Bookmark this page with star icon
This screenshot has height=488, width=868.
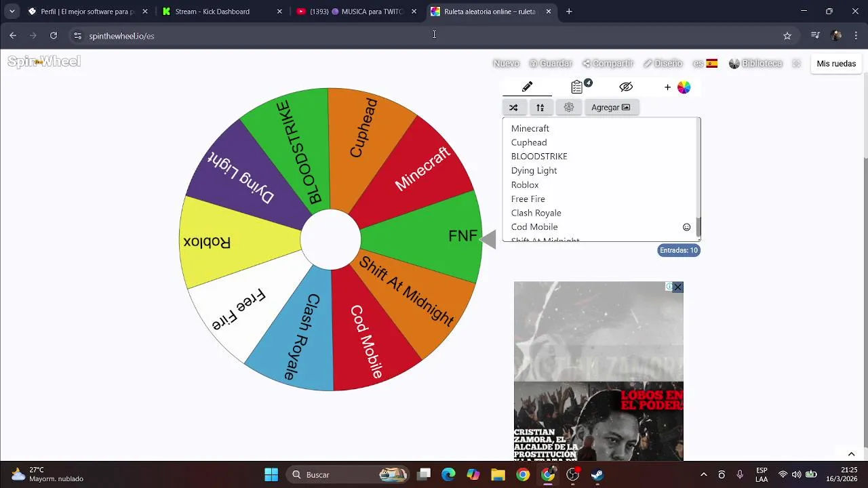(787, 36)
